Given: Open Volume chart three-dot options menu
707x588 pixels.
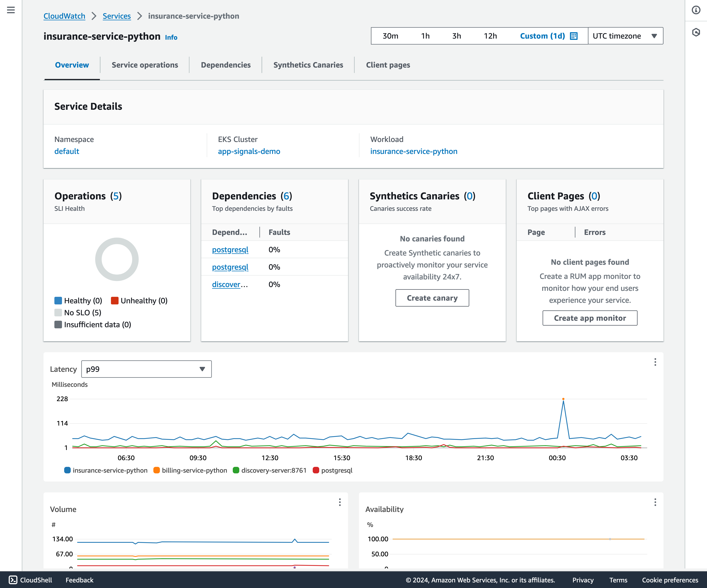Looking at the screenshot, I should click(340, 502).
